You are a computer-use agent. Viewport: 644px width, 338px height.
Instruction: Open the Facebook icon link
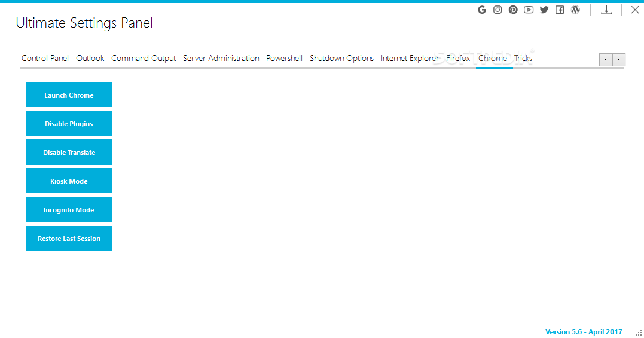(560, 10)
